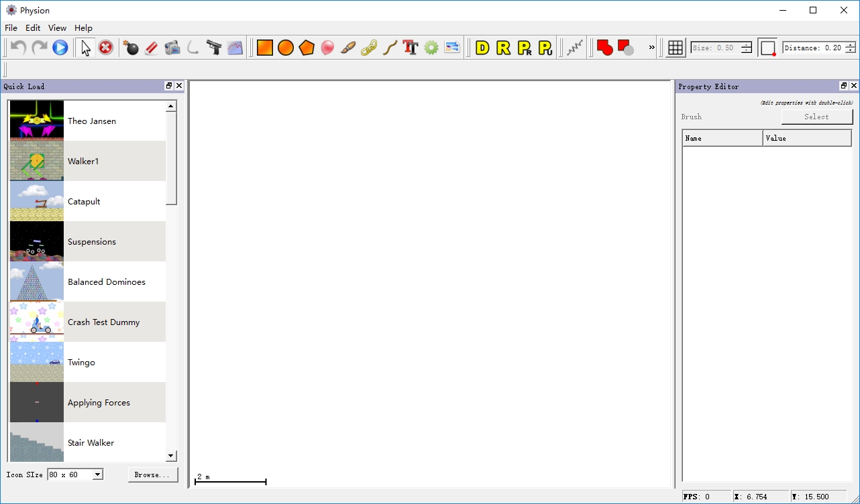Click the Browse... button
The width and height of the screenshot is (860, 504).
pos(153,475)
